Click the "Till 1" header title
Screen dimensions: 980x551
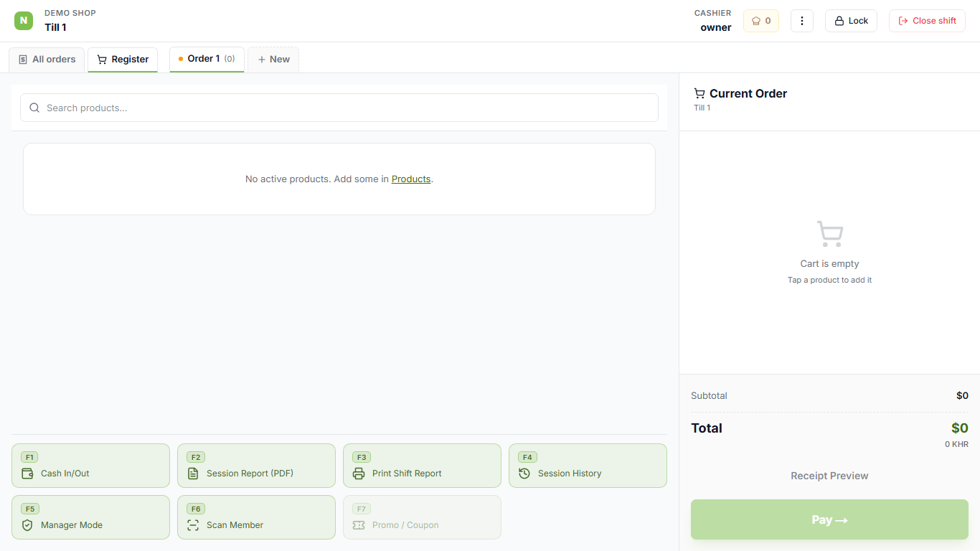pos(55,27)
